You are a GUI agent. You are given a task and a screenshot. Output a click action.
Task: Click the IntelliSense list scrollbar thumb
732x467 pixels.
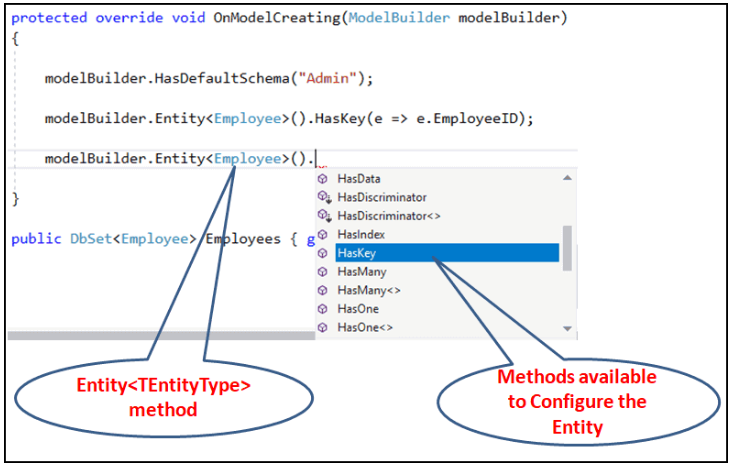coord(567,248)
